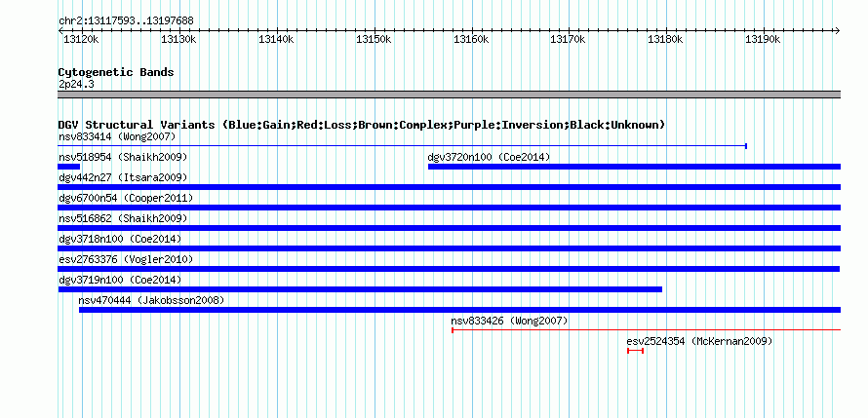Viewport: 868px width, 418px height.
Task: Click the dgv3718n100 (Coe2014) label
Action: click(120, 239)
